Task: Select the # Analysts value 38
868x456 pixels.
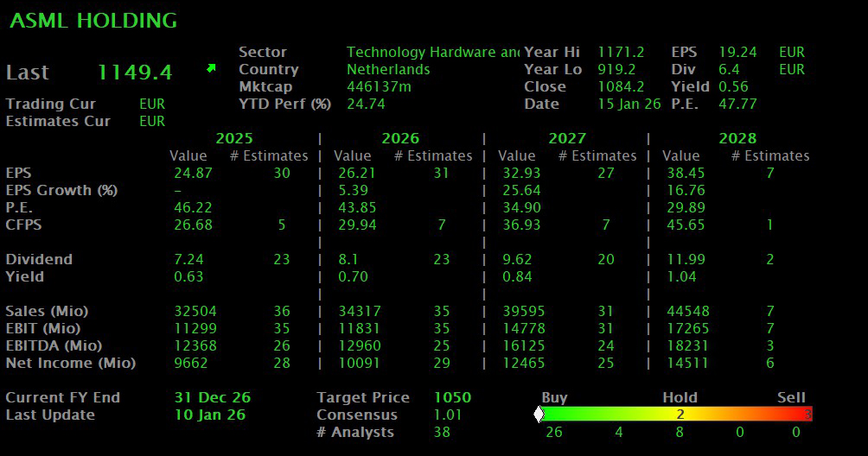Action: [442, 432]
